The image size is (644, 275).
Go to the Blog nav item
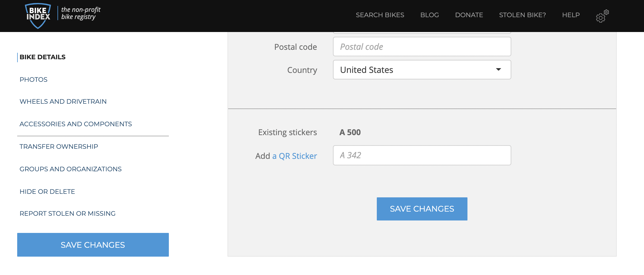(430, 15)
